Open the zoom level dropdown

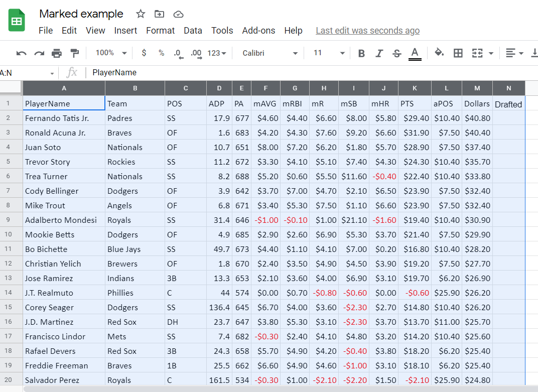click(x=110, y=53)
